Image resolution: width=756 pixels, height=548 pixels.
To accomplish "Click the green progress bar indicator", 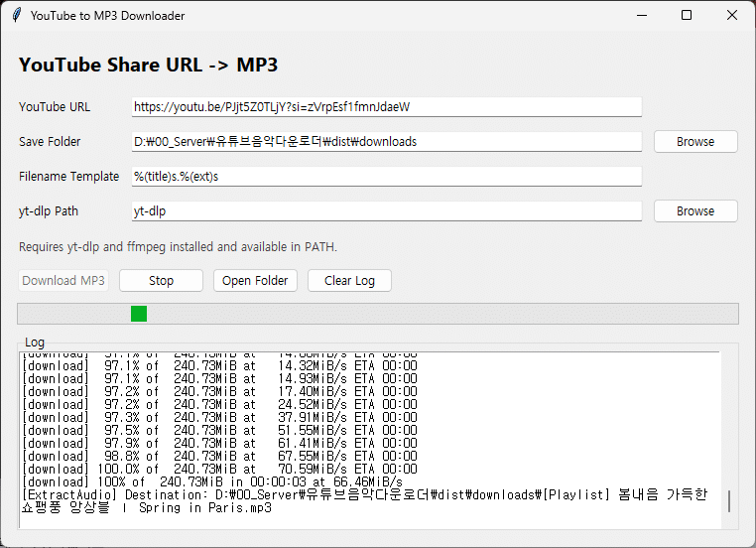I will pos(139,314).
